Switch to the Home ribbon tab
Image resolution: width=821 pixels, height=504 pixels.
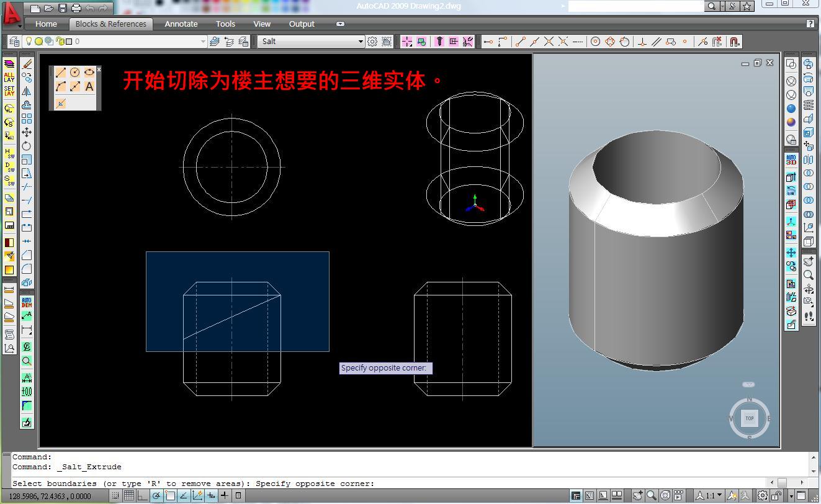coord(46,24)
